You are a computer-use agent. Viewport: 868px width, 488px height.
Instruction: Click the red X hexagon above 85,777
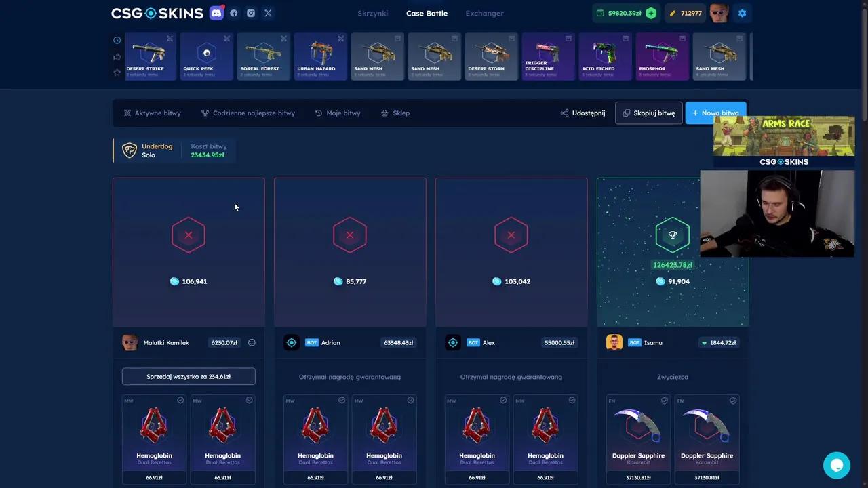pos(350,235)
